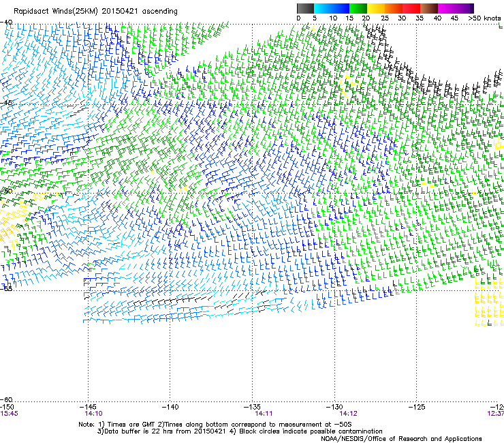Click the green 15-20 knots legend swatch
This screenshot has height=443, width=504.
click(358, 8)
